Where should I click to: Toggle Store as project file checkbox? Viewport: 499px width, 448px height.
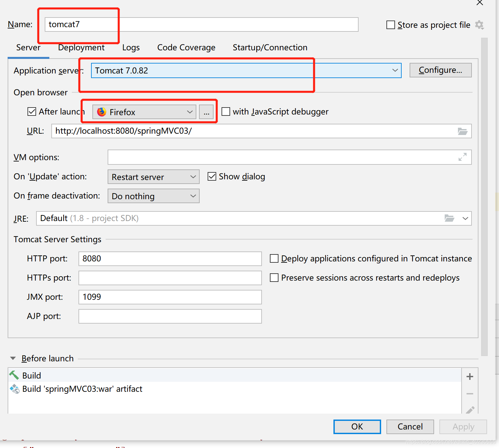point(391,25)
